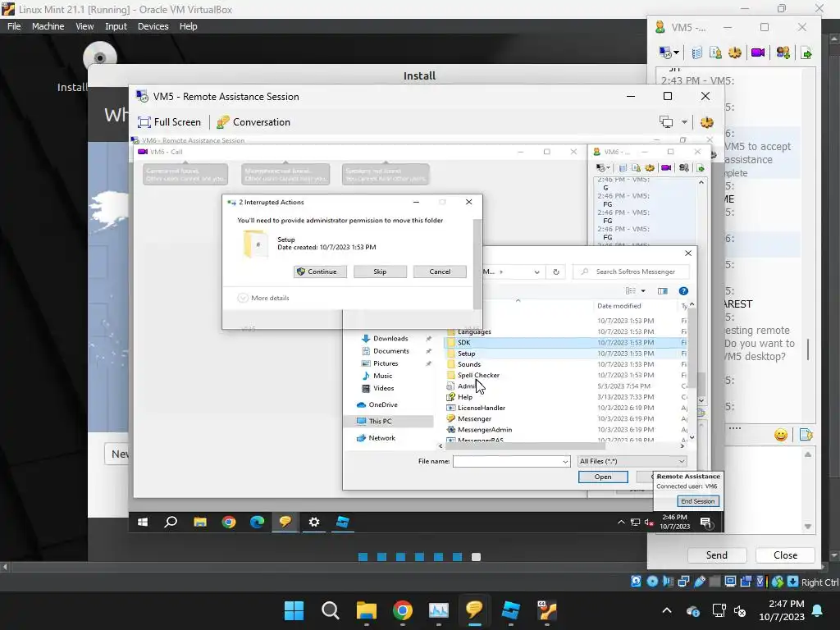Viewport: 840px width, 630px height.
Task: Click Cancel in Interrupted Actions dialog
Action: [440, 272]
